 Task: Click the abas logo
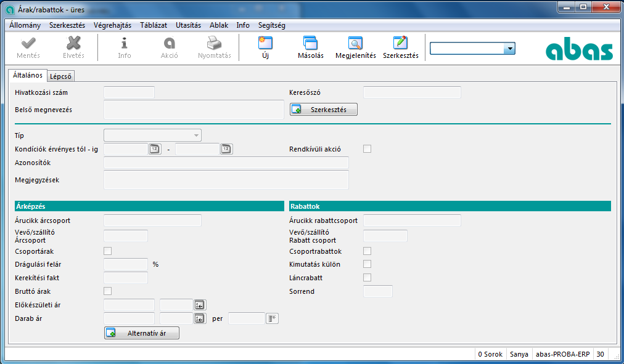point(580,49)
